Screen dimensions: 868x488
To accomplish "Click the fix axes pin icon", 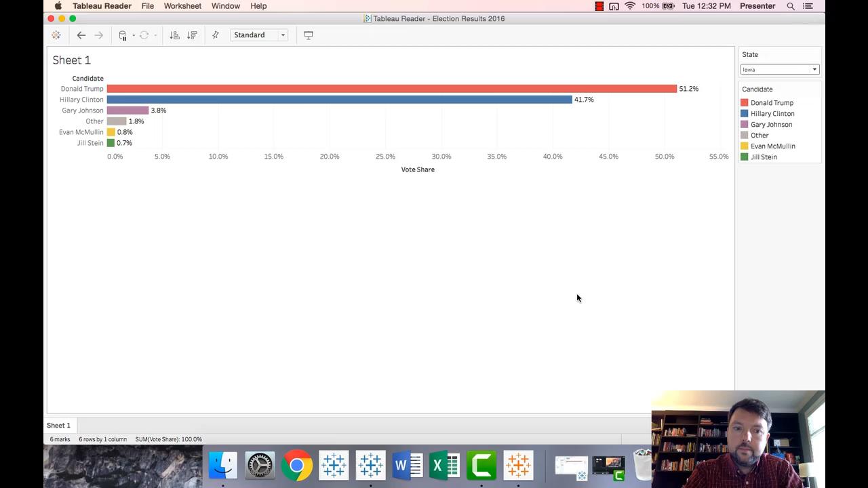I will pyautogui.click(x=216, y=35).
